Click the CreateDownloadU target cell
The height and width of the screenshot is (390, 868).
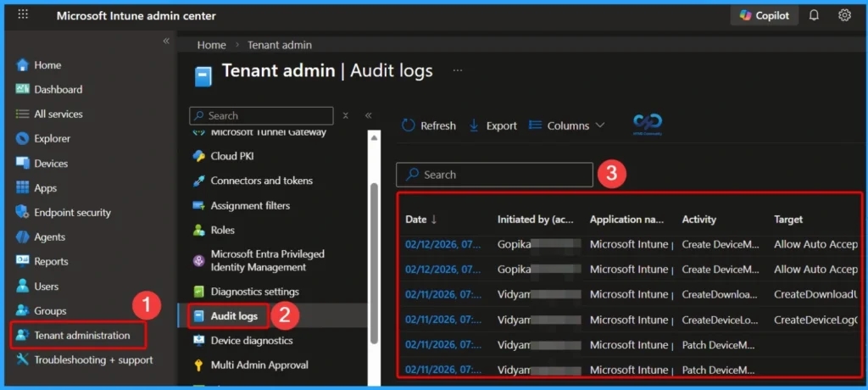(x=816, y=294)
